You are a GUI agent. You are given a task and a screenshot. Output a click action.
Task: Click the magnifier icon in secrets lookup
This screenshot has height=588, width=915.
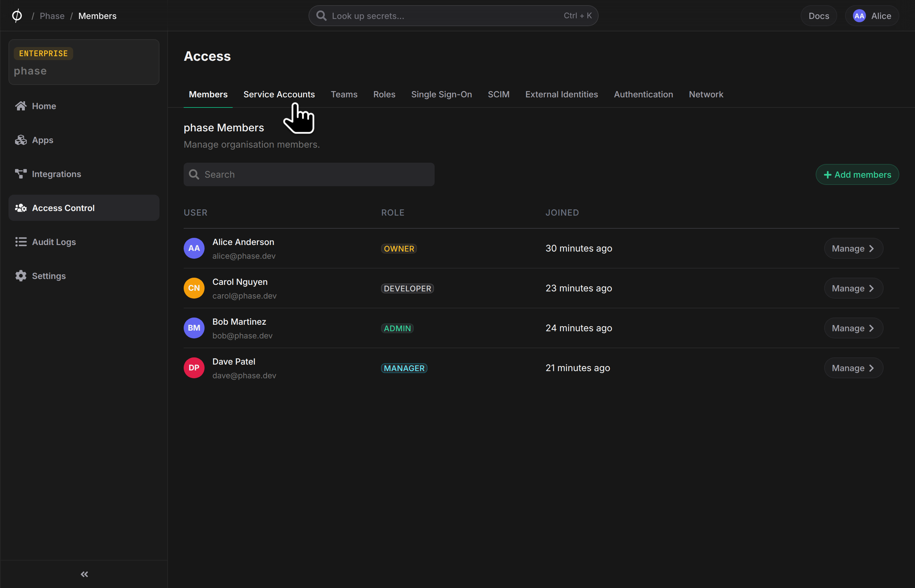[x=321, y=16]
